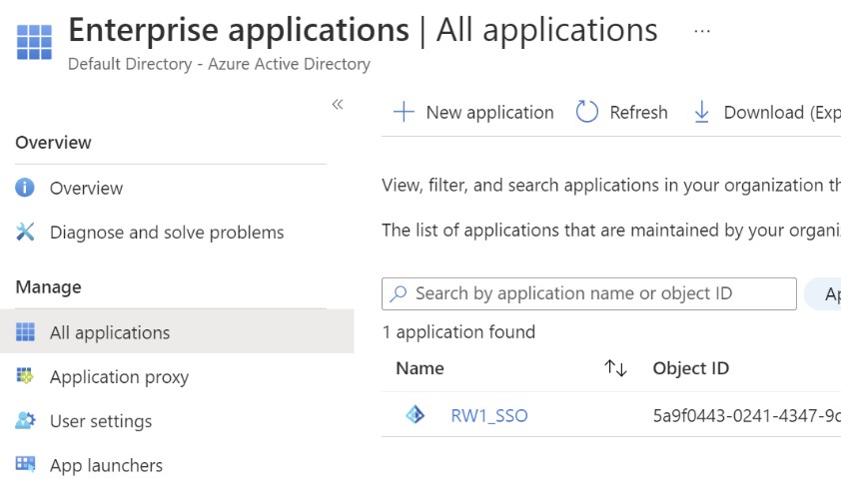
Task: Select All applications menu item
Action: tap(177, 331)
